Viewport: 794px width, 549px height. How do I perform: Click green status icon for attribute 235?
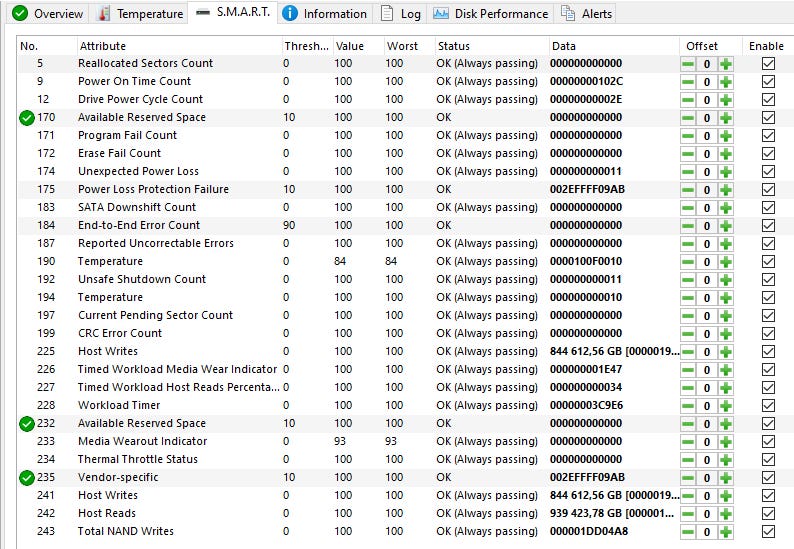[26, 478]
